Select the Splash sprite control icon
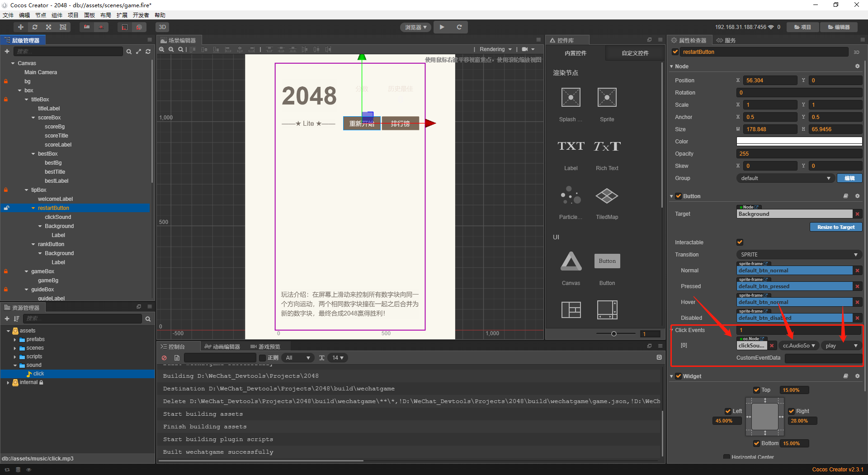 [x=571, y=98]
